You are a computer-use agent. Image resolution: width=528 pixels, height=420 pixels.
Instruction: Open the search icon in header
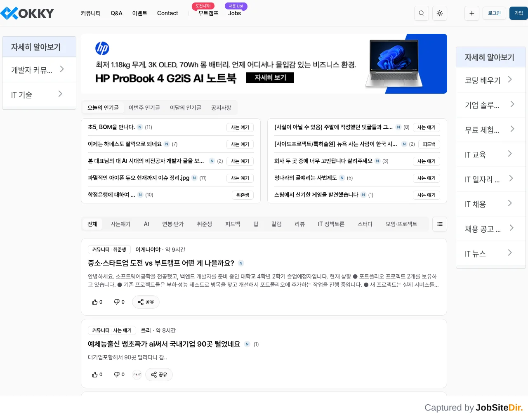(x=422, y=13)
